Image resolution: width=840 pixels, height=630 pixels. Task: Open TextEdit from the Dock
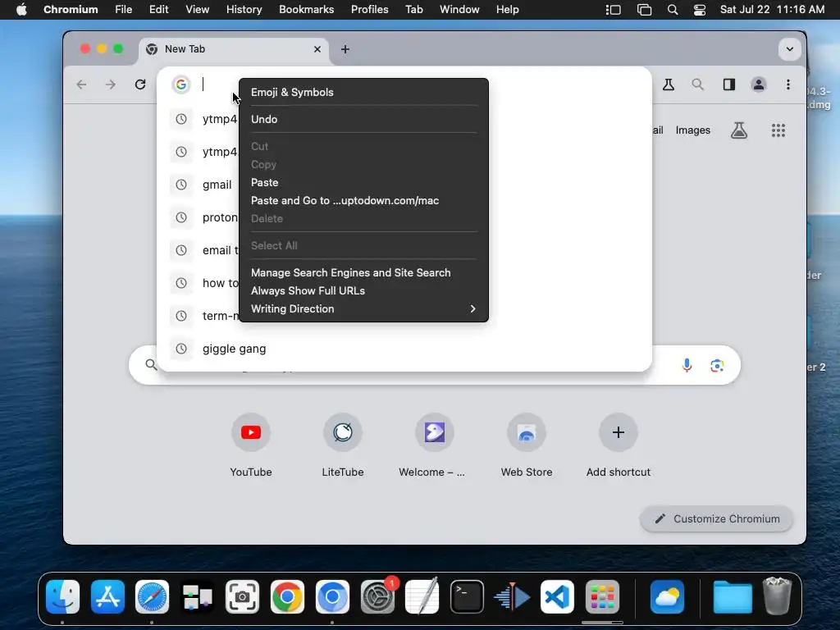pos(422,596)
